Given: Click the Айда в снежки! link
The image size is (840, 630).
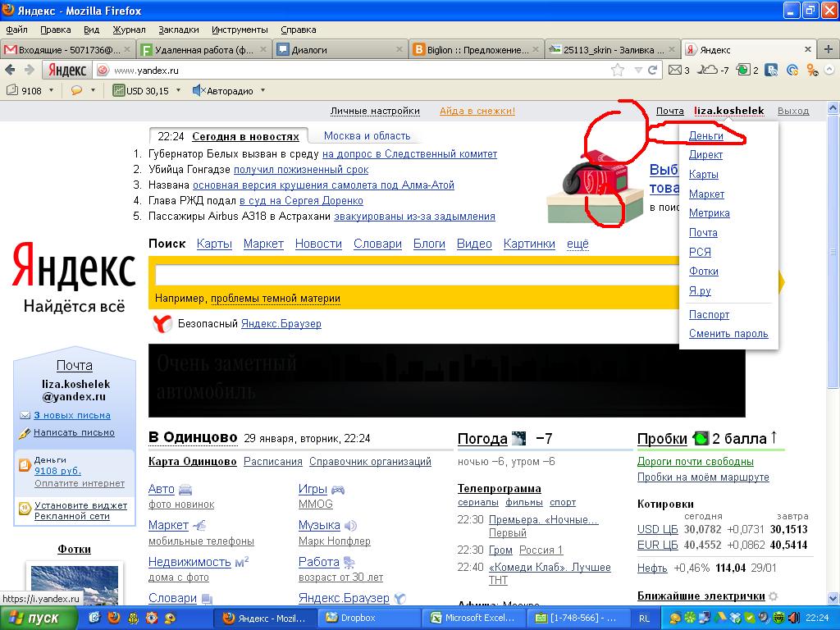Looking at the screenshot, I should point(477,111).
